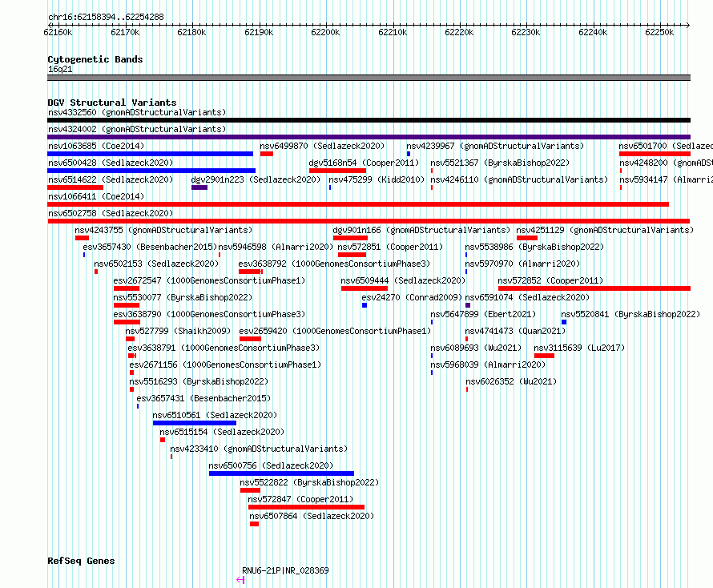
Task: Click the nsv4246110 gnomAD variant label
Action: 519,179
